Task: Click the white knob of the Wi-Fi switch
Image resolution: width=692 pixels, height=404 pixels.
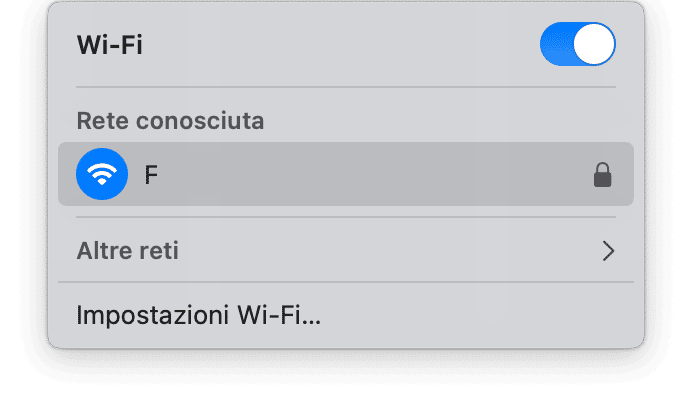Action: coord(594,45)
